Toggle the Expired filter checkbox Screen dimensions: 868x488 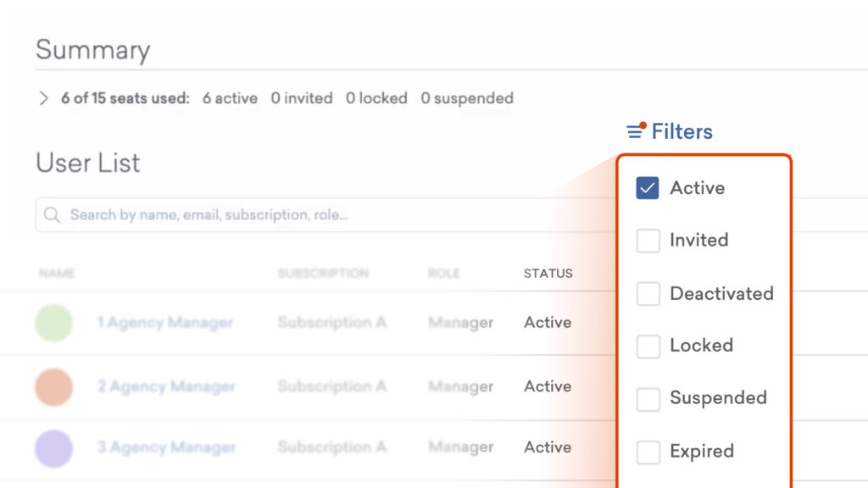[x=648, y=452]
